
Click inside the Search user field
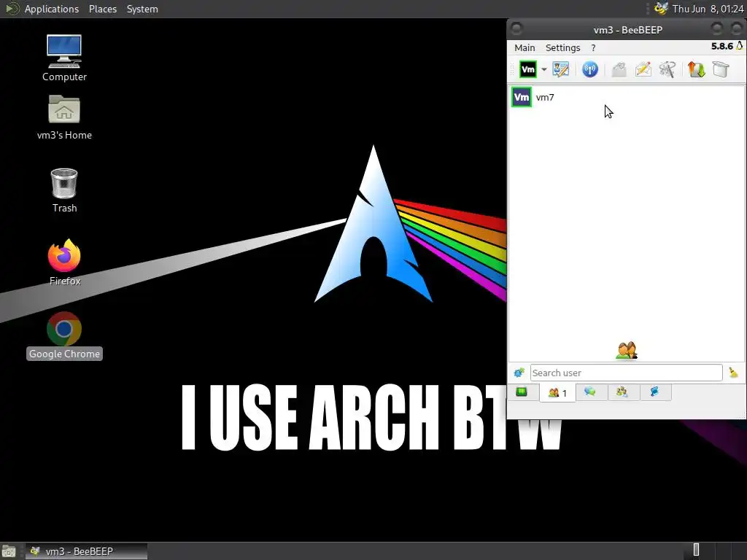coord(626,373)
